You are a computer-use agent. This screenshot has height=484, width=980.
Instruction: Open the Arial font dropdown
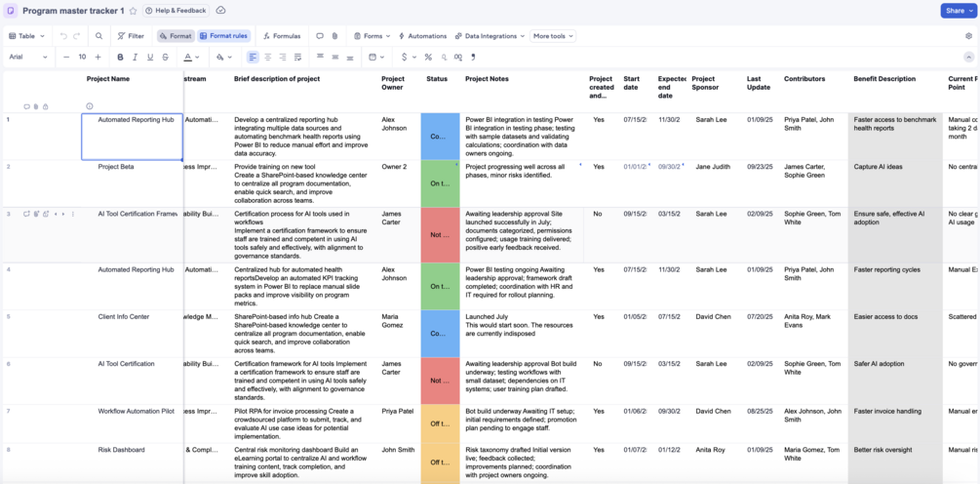[x=28, y=57]
